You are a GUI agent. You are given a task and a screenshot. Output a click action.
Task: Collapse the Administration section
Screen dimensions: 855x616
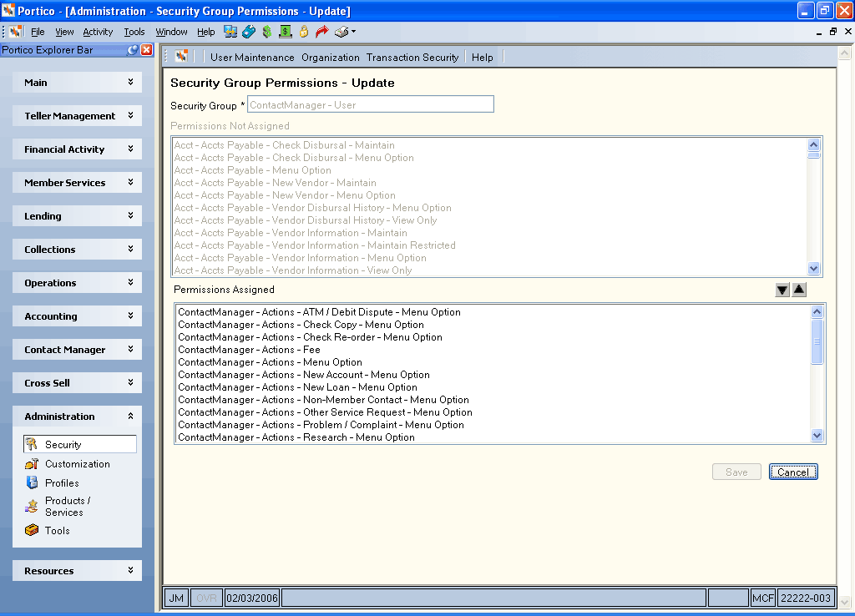[x=77, y=416]
